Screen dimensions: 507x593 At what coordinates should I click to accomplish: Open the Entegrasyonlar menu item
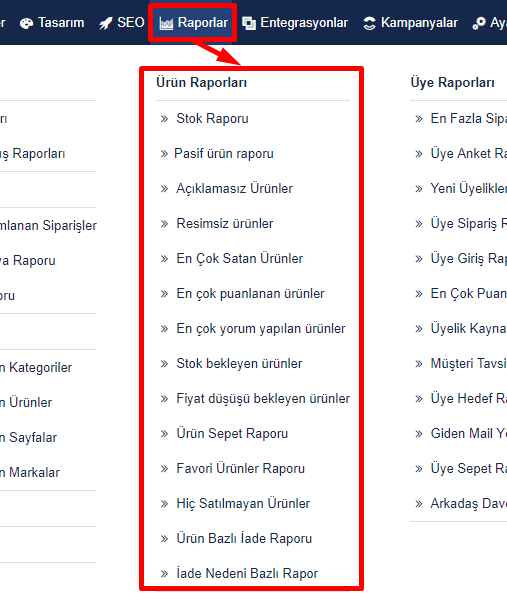click(295, 23)
